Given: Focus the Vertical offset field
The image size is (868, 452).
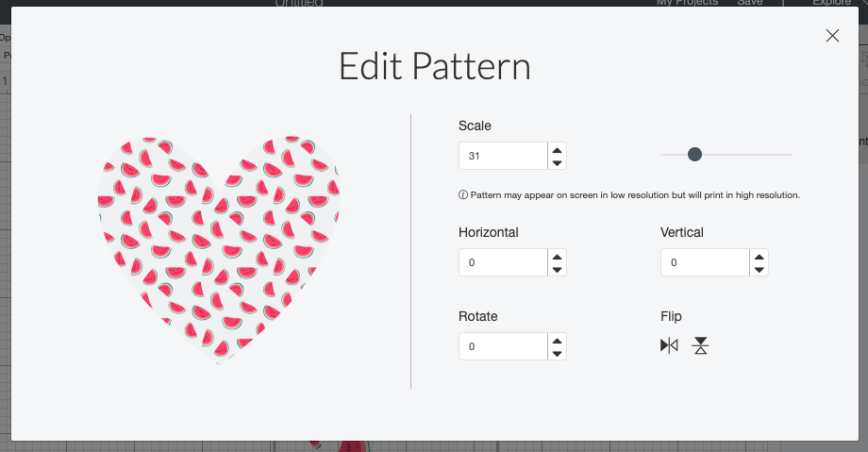Looking at the screenshot, I should pos(706,262).
